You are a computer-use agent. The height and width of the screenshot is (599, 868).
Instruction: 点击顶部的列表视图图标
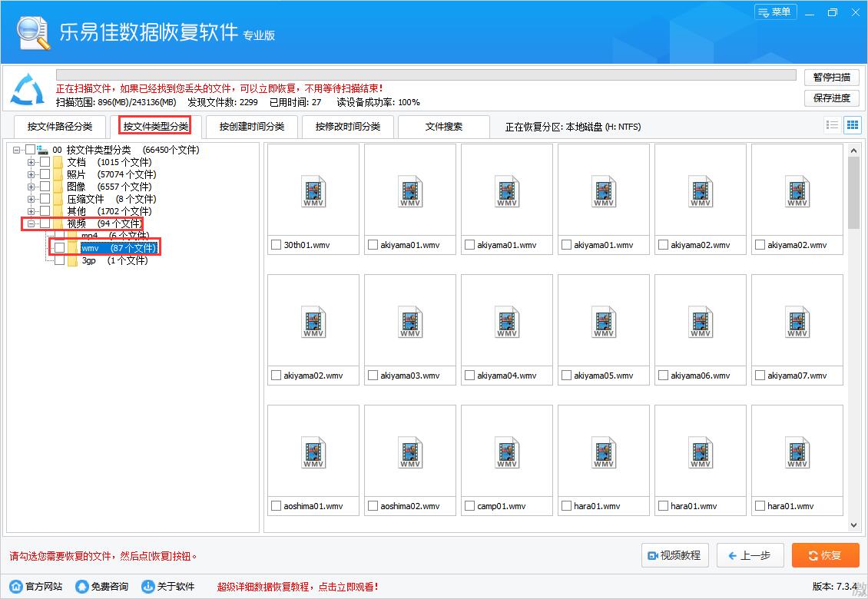coord(832,125)
